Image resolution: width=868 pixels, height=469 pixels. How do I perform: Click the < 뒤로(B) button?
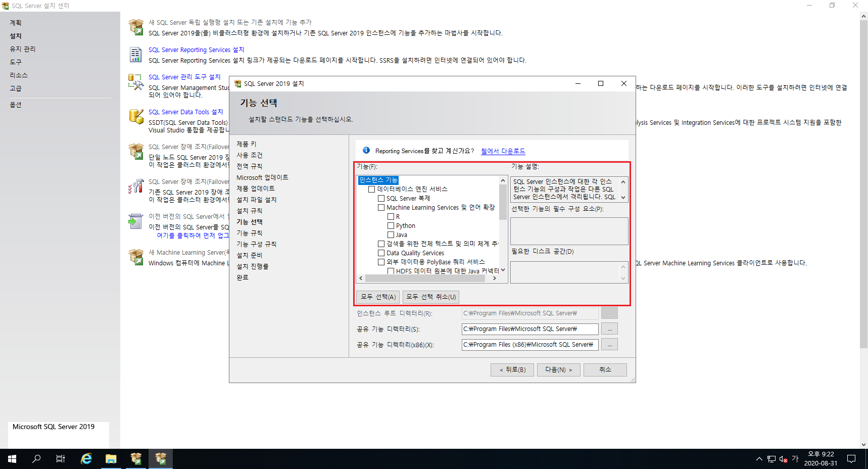[x=512, y=370]
